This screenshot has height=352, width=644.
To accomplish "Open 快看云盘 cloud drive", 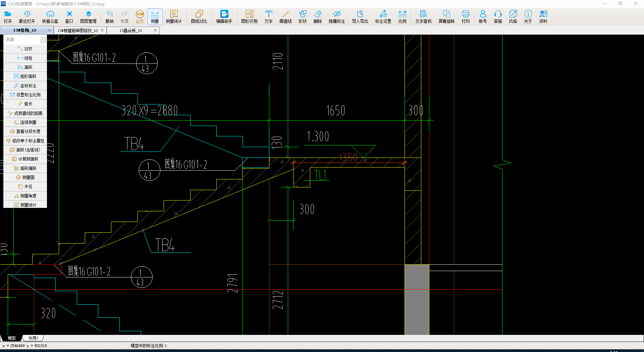I will [50, 16].
